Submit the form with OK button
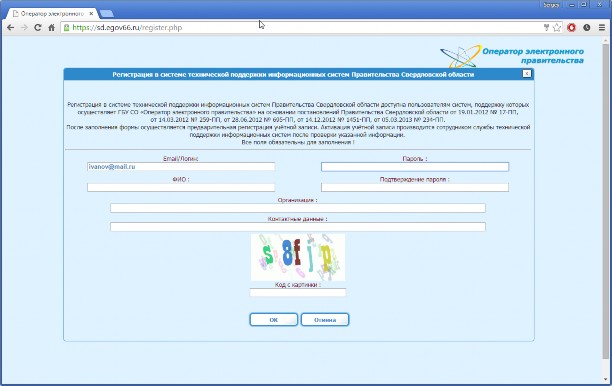 (274, 320)
